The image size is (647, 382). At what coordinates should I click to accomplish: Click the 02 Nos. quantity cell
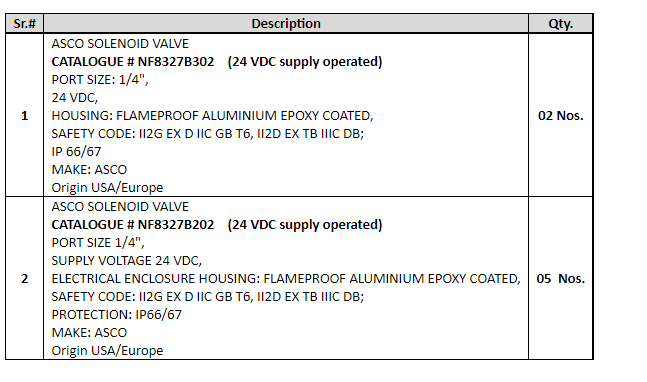561,116
